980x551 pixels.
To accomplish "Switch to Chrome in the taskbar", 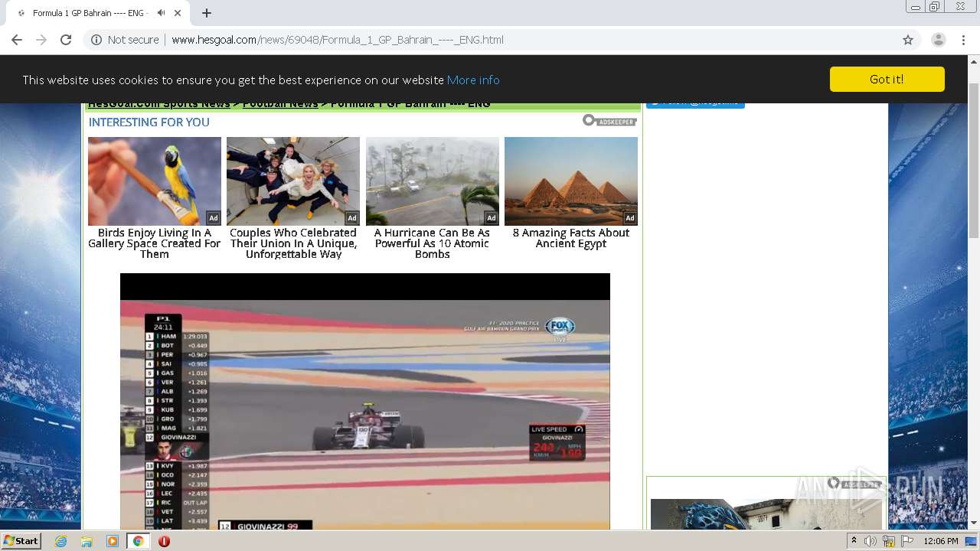I will [138, 541].
